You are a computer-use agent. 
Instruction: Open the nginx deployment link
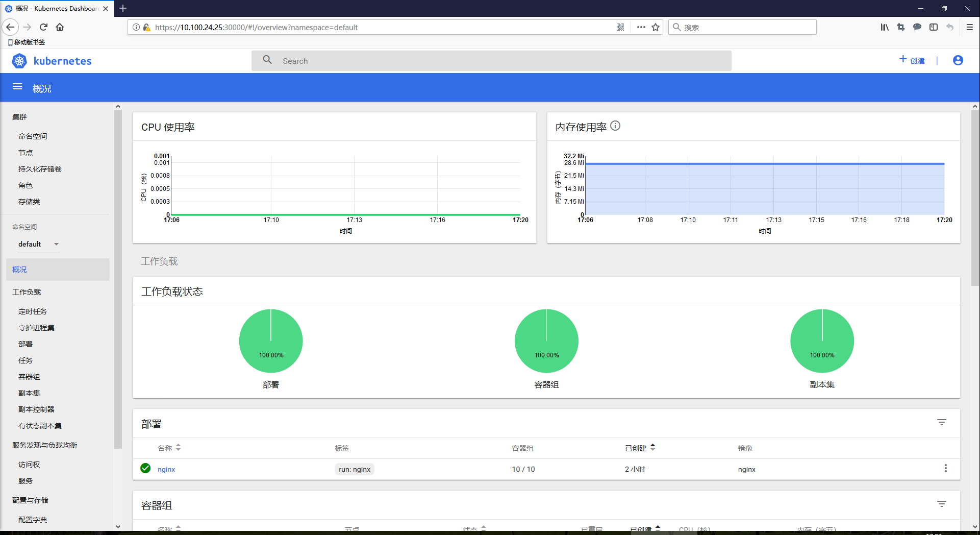(166, 470)
